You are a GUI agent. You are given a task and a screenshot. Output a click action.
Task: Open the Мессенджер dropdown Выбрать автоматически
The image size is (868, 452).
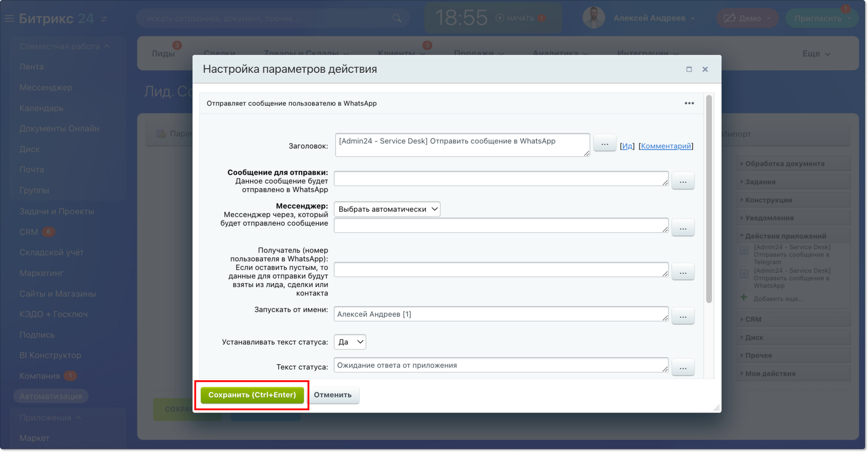(x=387, y=209)
